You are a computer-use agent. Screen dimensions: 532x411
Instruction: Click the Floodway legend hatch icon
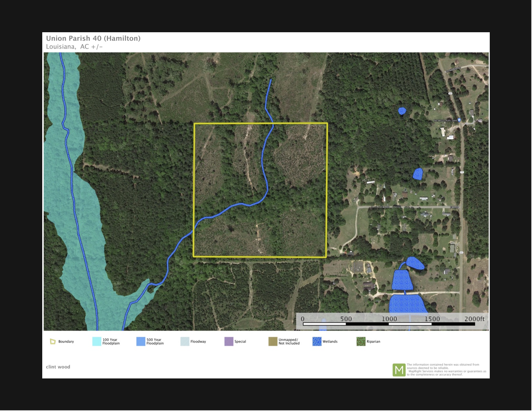[185, 341]
